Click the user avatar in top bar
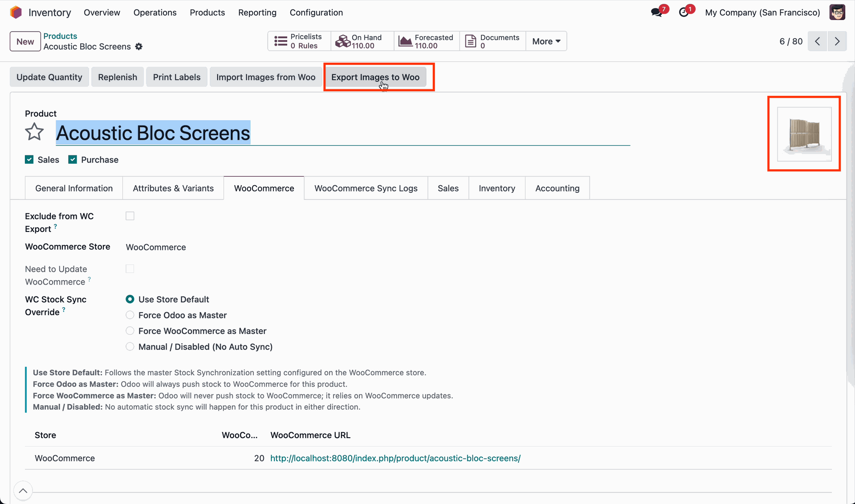The height and width of the screenshot is (504, 855). pos(837,12)
